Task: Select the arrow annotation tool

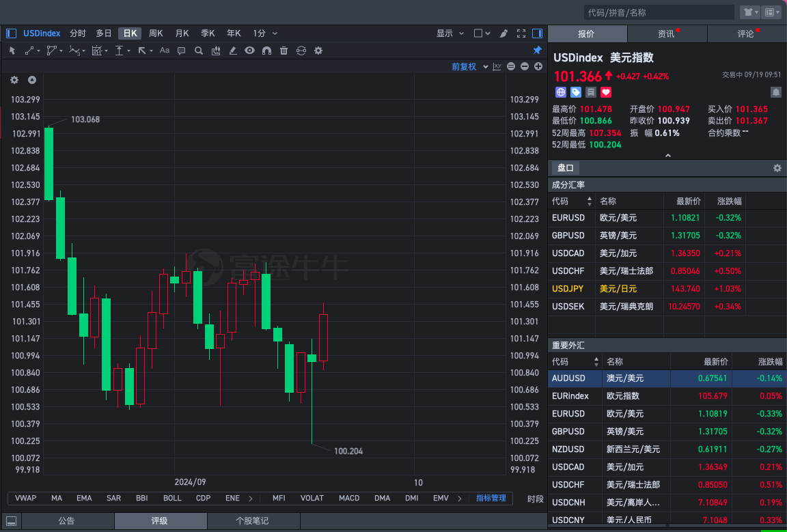Action: tap(142, 50)
